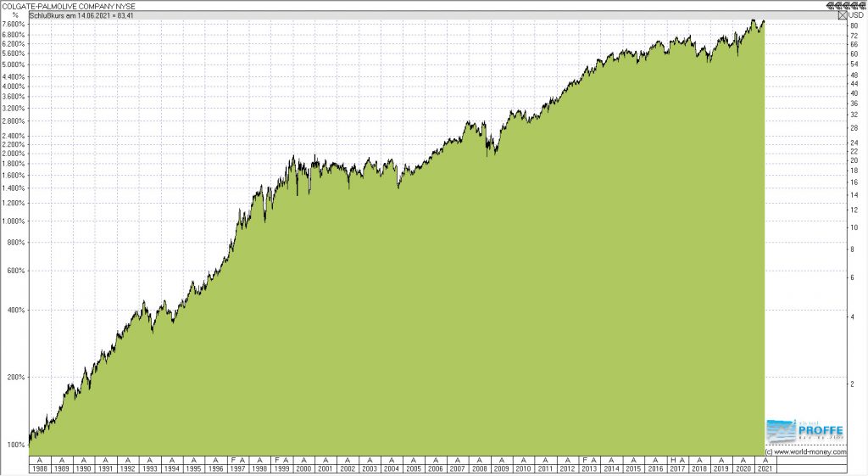Select the 2011 year cell
Screen dimensions: 868x476
545,468
